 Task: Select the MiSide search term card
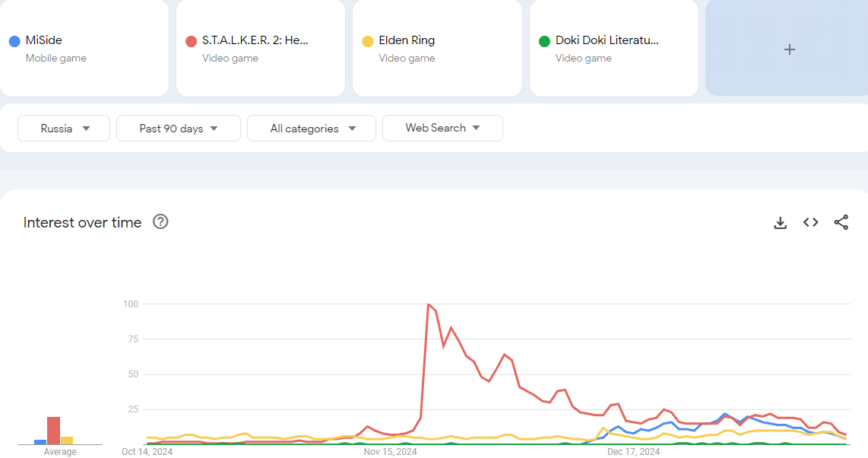[x=84, y=48]
